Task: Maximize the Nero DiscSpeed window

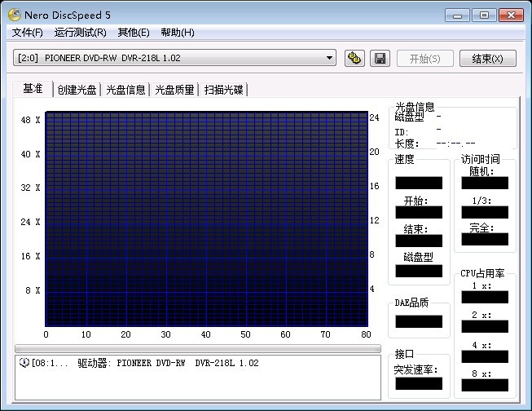Action: pos(483,15)
